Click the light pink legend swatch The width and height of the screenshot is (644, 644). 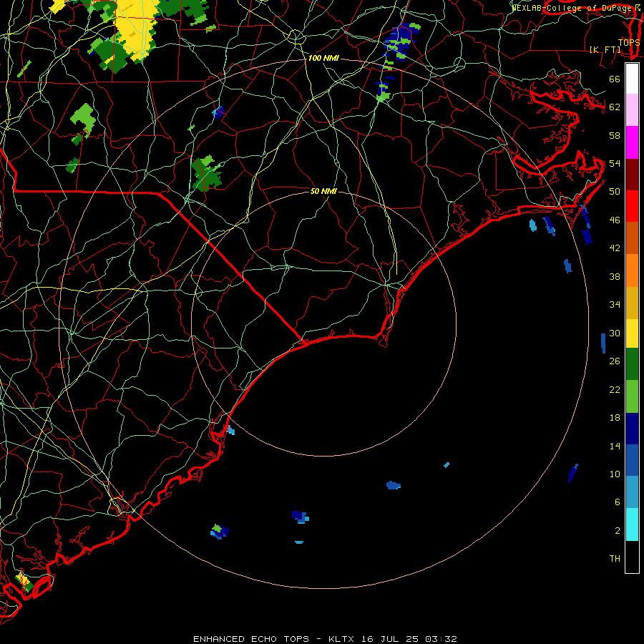click(632, 110)
